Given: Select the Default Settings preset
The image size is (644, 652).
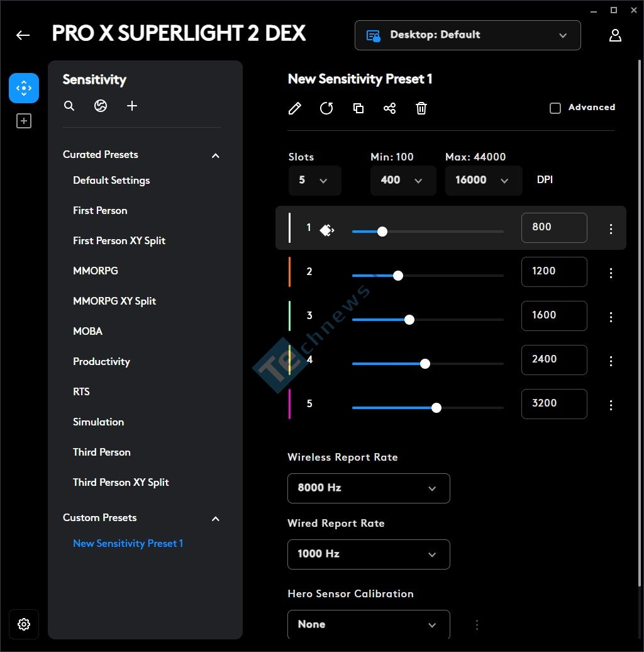Looking at the screenshot, I should click(111, 181).
